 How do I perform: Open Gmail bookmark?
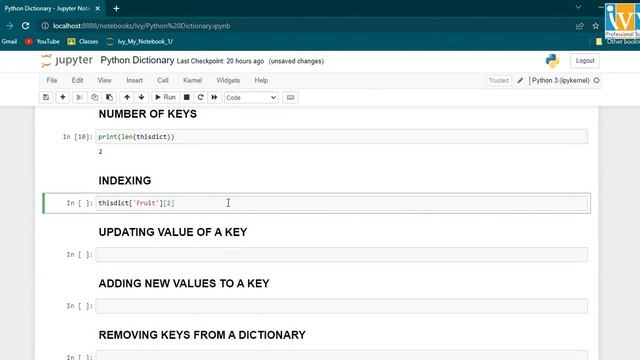[x=9, y=42]
